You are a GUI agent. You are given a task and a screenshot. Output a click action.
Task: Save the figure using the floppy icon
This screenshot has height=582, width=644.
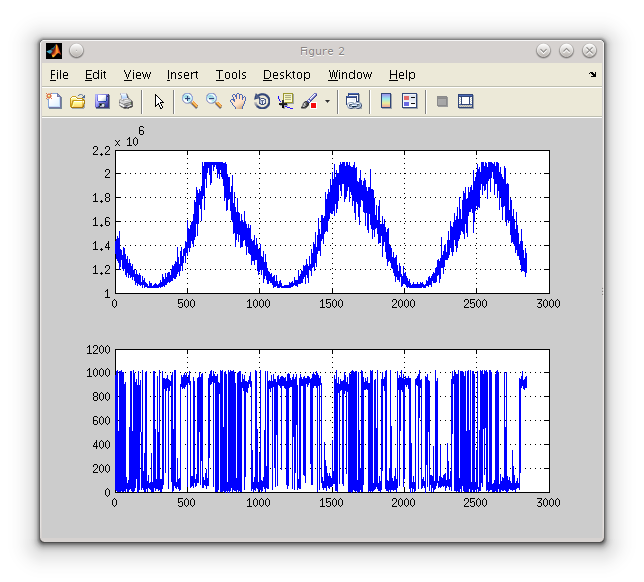point(102,101)
